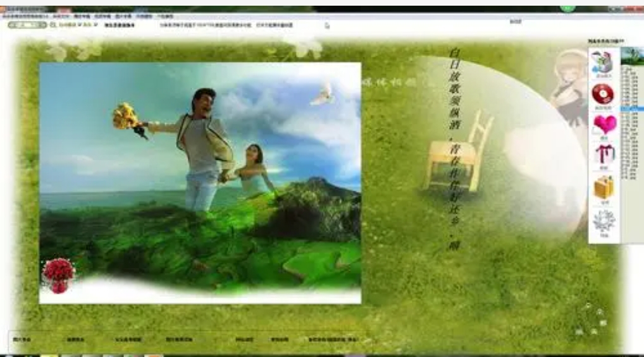Click the magnifier icon in the top toolbar

pos(53,25)
